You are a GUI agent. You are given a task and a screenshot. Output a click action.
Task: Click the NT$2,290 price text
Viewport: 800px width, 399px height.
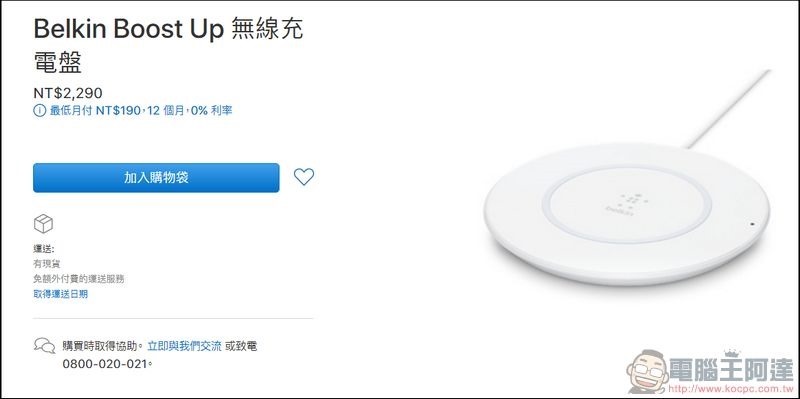[x=68, y=93]
